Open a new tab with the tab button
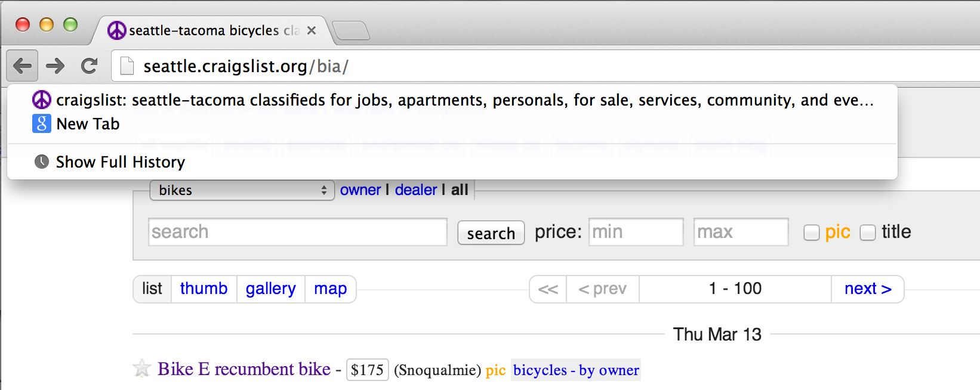Screen dimensions: 980x390 tap(352, 30)
